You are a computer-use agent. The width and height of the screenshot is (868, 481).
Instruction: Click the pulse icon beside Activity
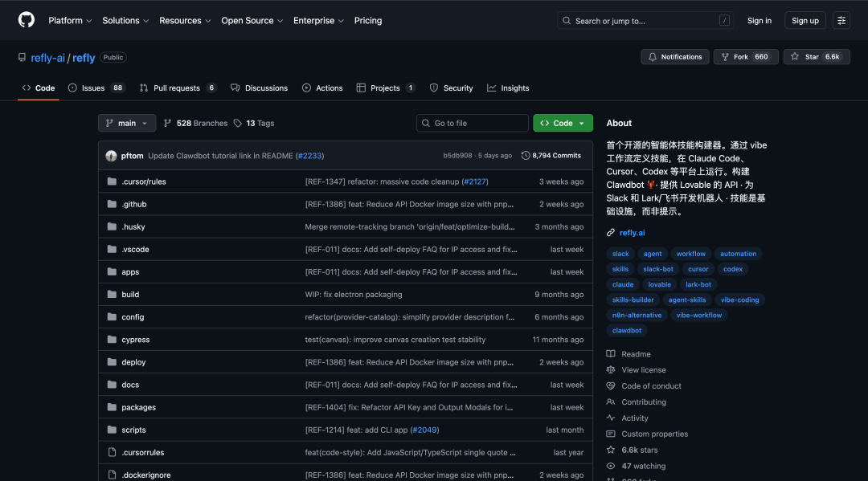tap(611, 418)
